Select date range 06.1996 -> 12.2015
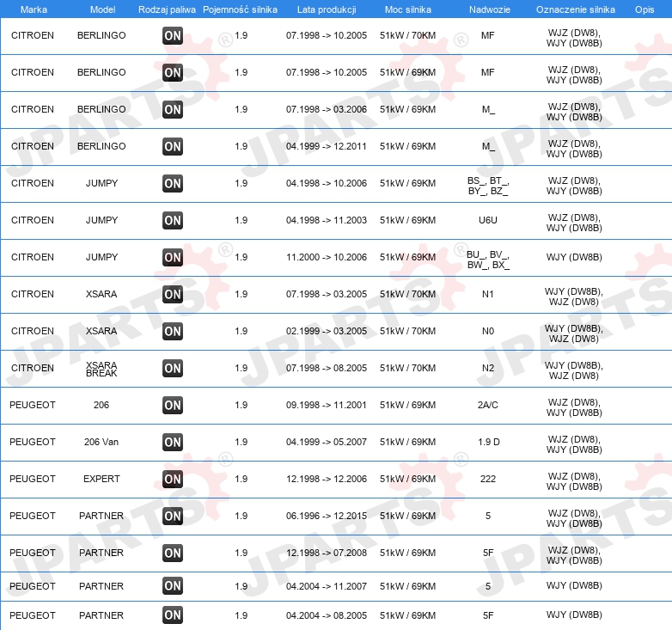The height and width of the screenshot is (630, 672). click(327, 516)
